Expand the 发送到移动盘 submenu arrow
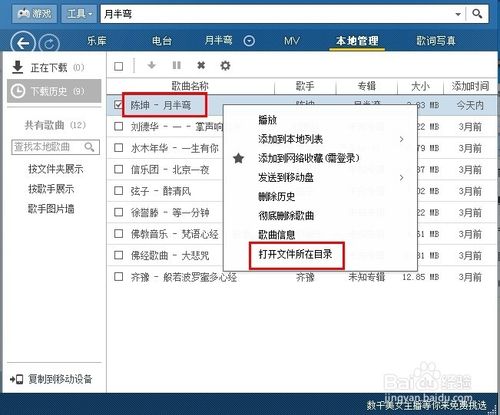This screenshot has width=500, height=415. pos(402,178)
